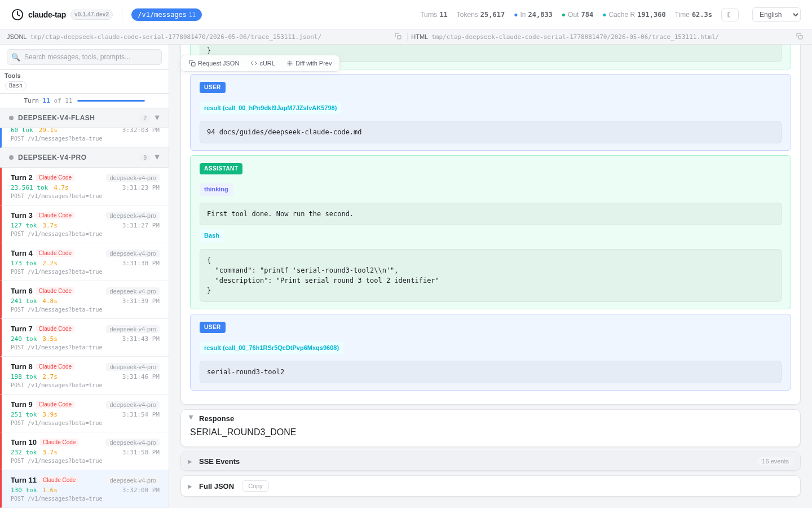Collapse the DEEPSEEK-V4-FLASH group arrow
This screenshot has height=508, width=812.
point(157,118)
